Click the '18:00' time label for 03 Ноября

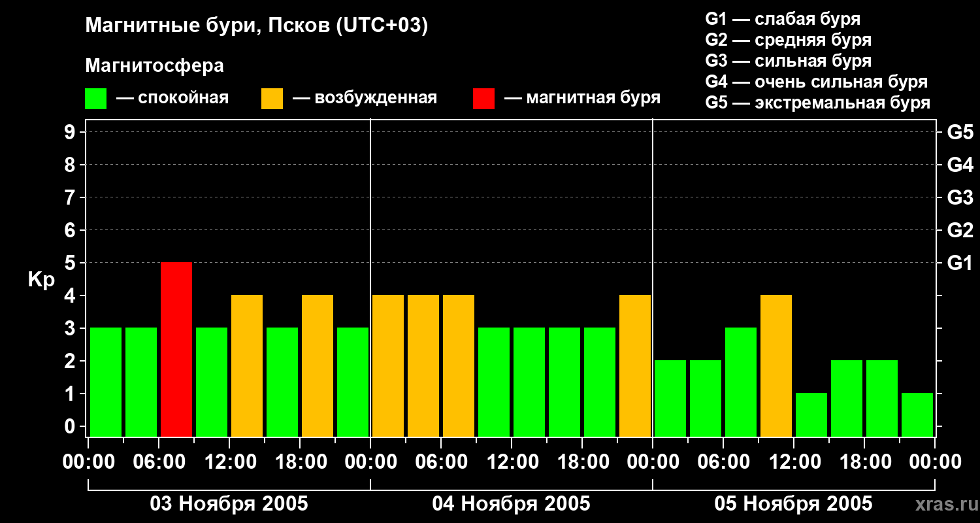[301, 462]
